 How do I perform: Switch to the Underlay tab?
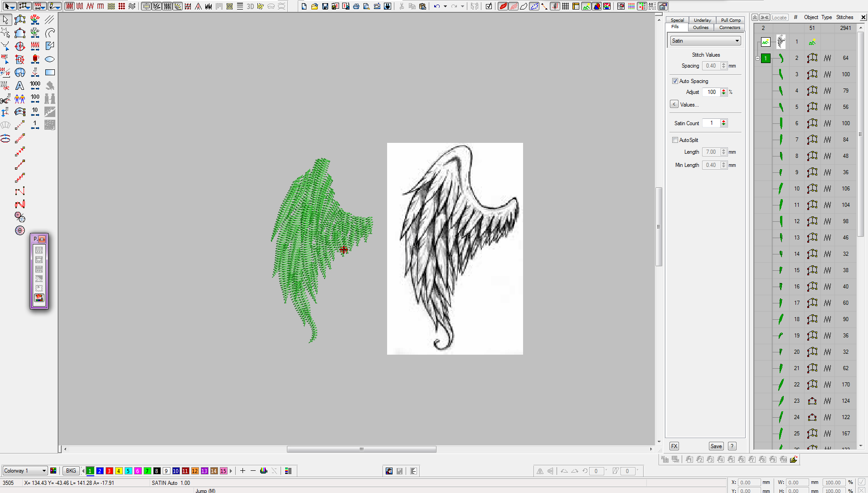click(x=702, y=20)
